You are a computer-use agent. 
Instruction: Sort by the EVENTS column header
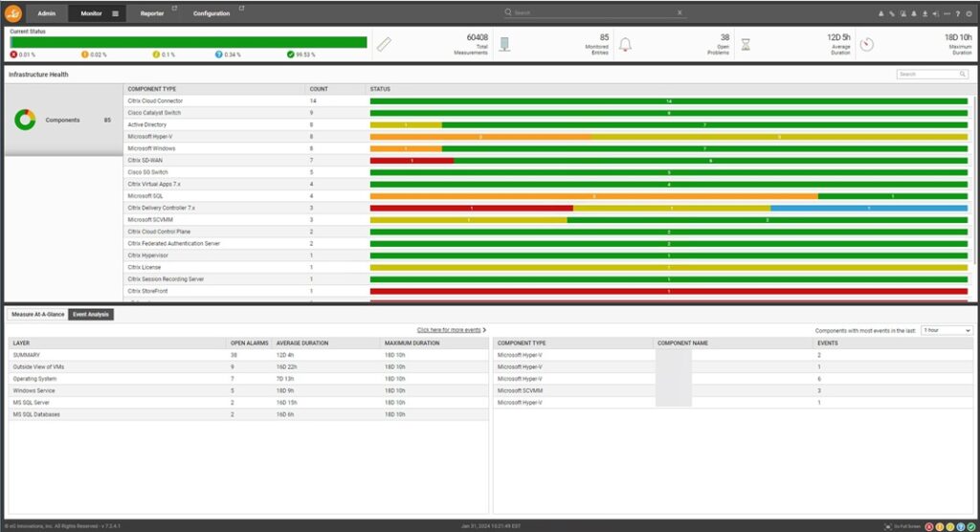828,344
